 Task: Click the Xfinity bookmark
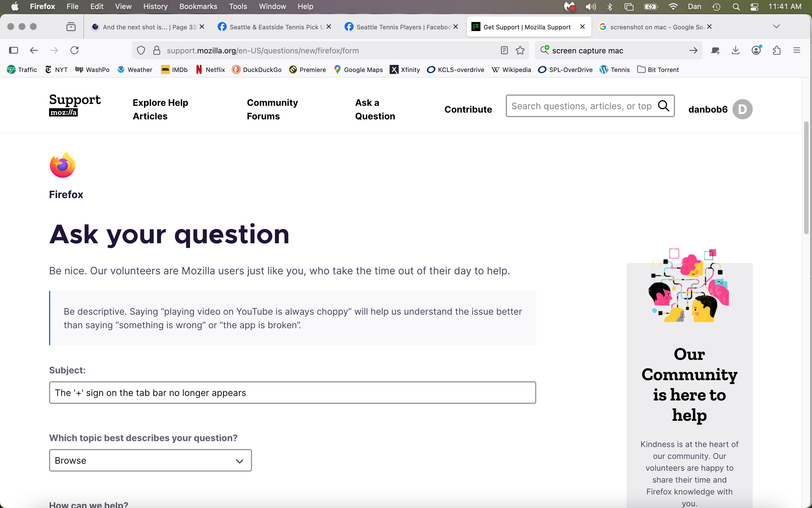tap(405, 69)
